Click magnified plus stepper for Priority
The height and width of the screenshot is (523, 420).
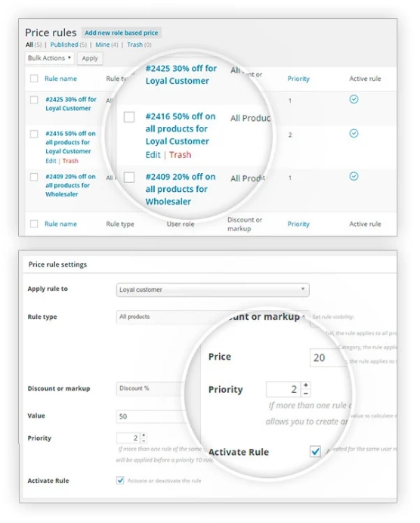click(306, 385)
